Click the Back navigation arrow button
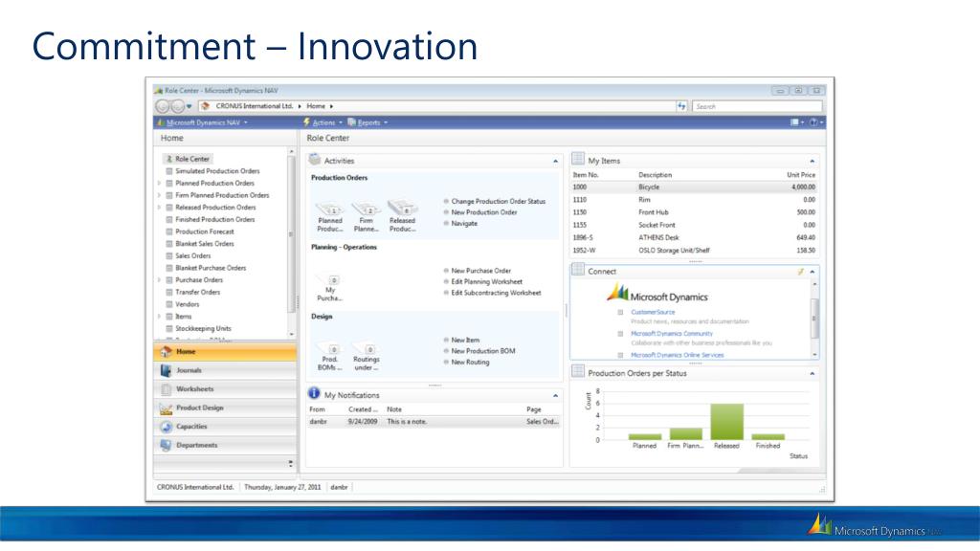 tap(163, 106)
